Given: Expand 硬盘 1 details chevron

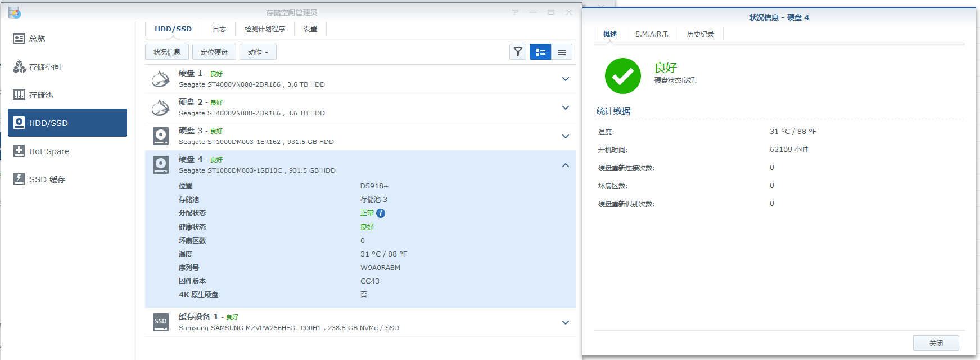Looking at the screenshot, I should (x=566, y=79).
